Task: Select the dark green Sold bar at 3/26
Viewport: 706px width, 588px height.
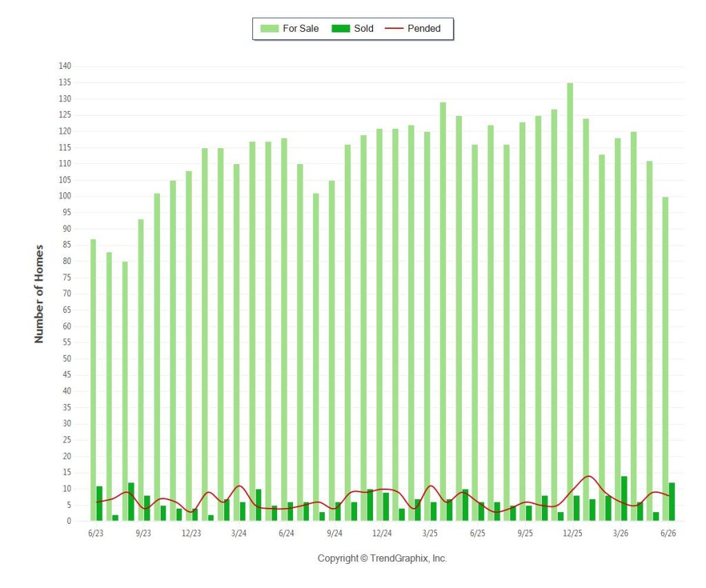Action: pos(624,498)
